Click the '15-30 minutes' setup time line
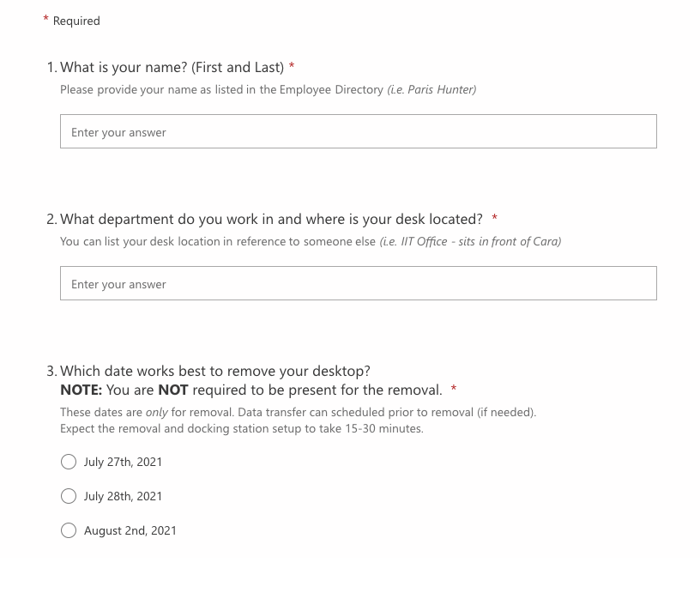The image size is (700, 599). [241, 428]
